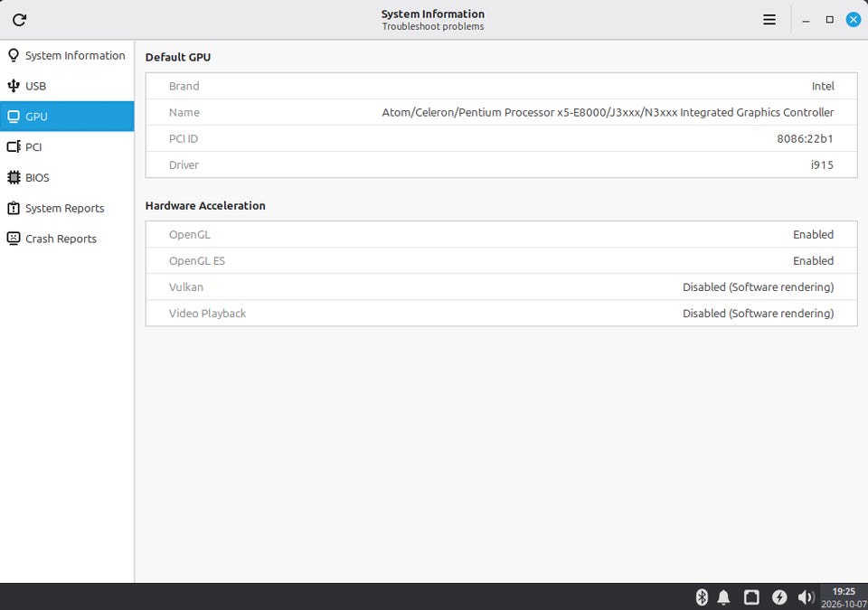The image size is (868, 610).
Task: Open the hamburger menu
Action: point(769,20)
